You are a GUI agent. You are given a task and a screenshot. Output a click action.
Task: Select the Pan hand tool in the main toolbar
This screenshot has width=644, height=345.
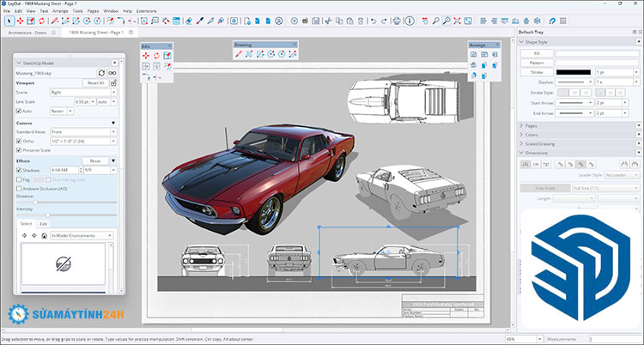[x=425, y=21]
